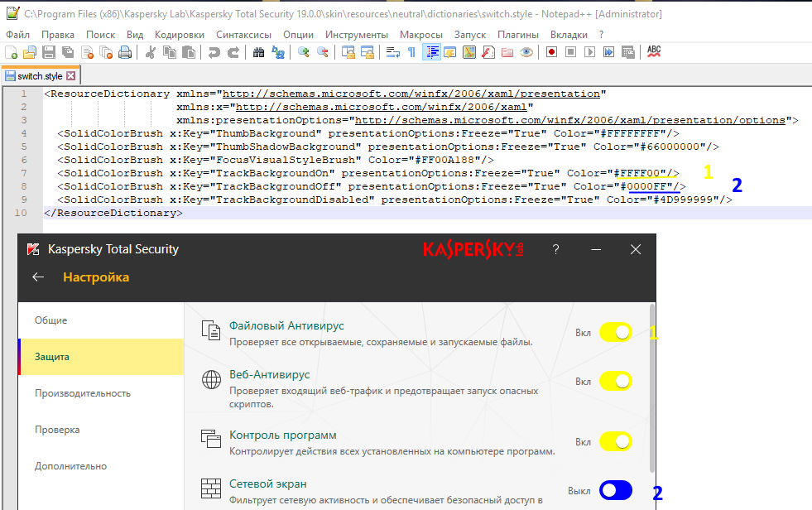Cut selection with scissors icon

point(150,52)
